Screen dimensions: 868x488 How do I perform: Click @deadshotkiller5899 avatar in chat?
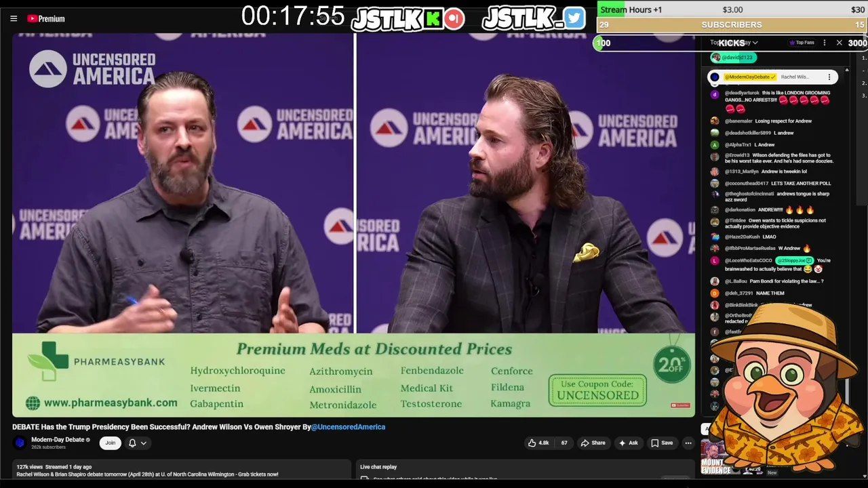[715, 133]
